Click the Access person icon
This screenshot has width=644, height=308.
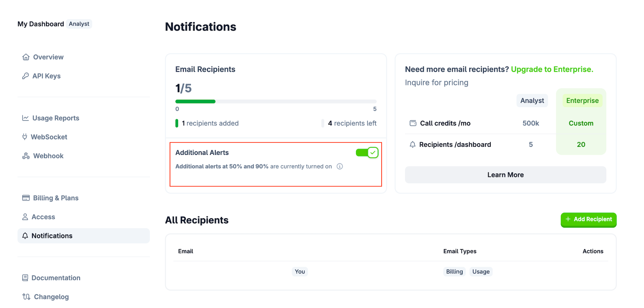(x=25, y=217)
